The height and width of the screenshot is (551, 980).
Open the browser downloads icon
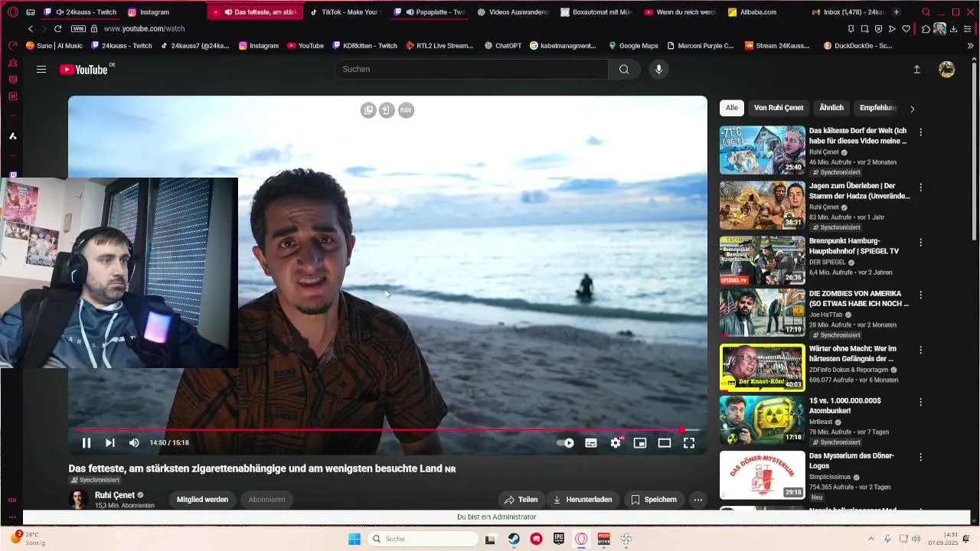(953, 28)
